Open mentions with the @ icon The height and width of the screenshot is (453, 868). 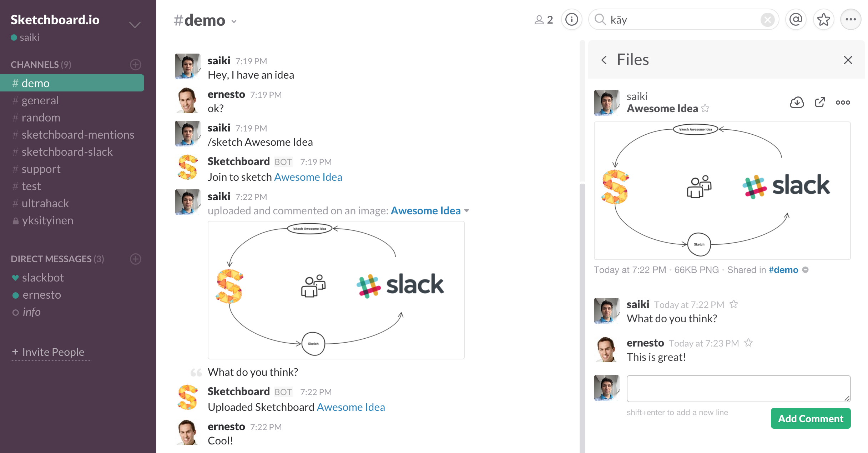796,20
